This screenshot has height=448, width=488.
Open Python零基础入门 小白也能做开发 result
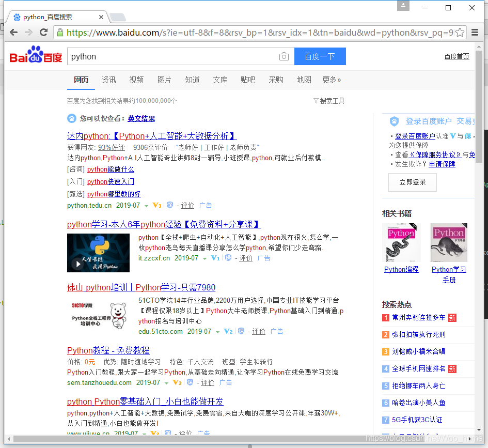[145, 401]
